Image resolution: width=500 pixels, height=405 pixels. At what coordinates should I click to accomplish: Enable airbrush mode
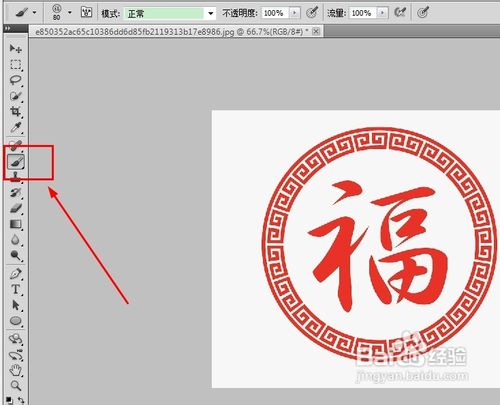[x=399, y=13]
